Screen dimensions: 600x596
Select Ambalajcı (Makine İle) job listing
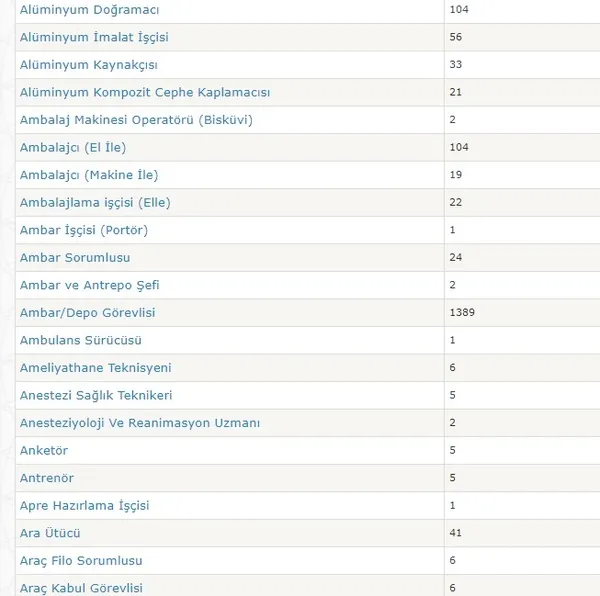click(89, 175)
